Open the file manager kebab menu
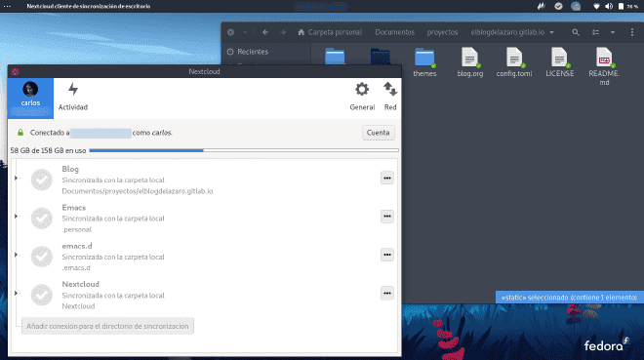644x360 pixels. [x=632, y=32]
